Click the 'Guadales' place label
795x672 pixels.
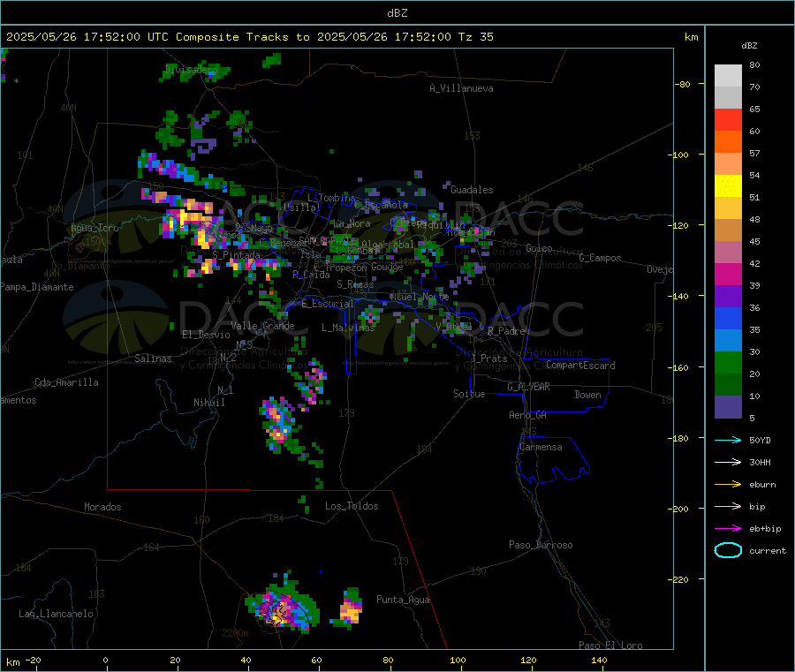472,190
